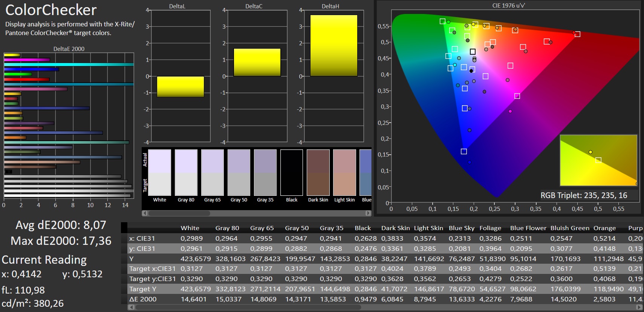Click the swatch strip's right scroll arrow

coord(368,213)
